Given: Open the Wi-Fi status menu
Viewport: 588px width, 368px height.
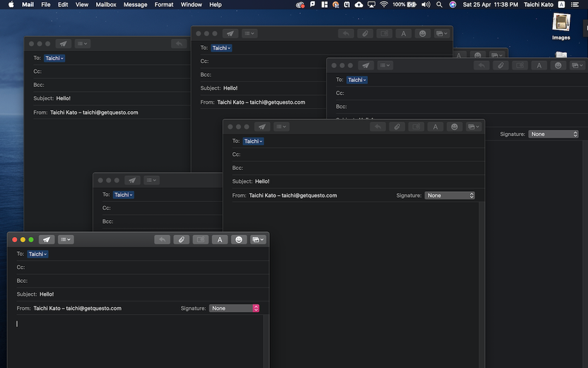Looking at the screenshot, I should (x=384, y=4).
